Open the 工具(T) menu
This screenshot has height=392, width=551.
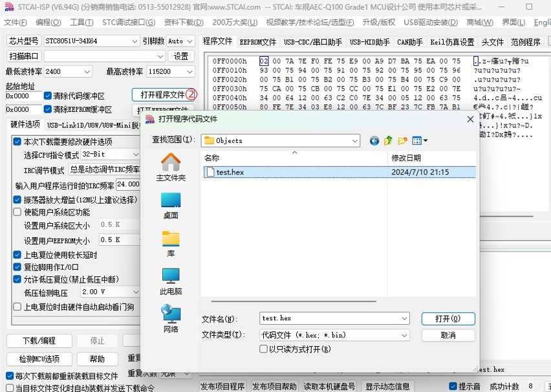click(x=81, y=23)
